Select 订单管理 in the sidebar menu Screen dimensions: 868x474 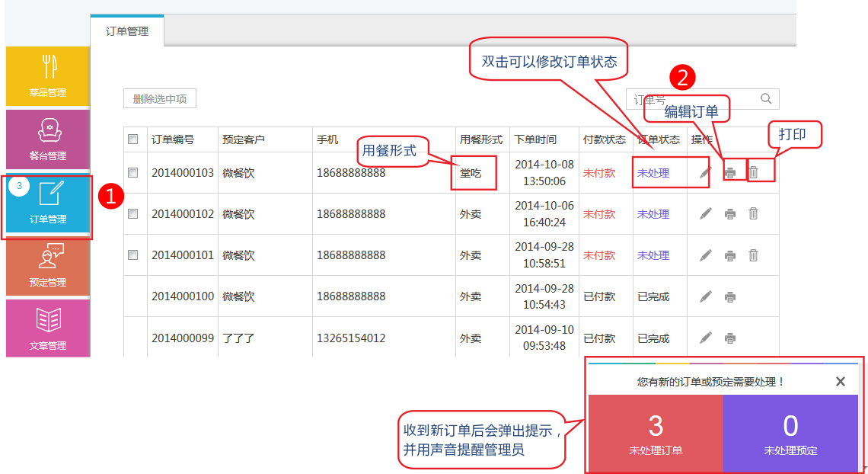point(48,203)
